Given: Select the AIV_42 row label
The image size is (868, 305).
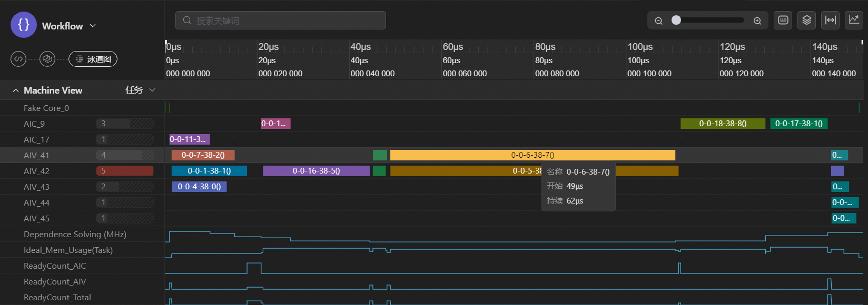Looking at the screenshot, I should coord(36,171).
